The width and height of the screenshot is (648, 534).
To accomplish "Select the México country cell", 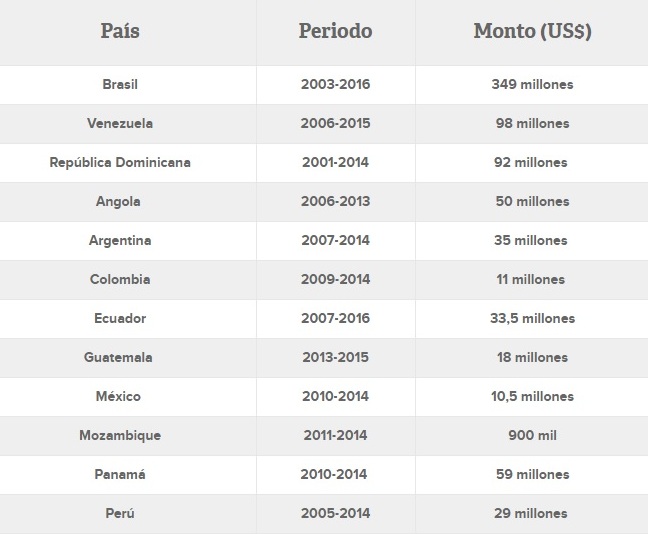I will 118,396.
